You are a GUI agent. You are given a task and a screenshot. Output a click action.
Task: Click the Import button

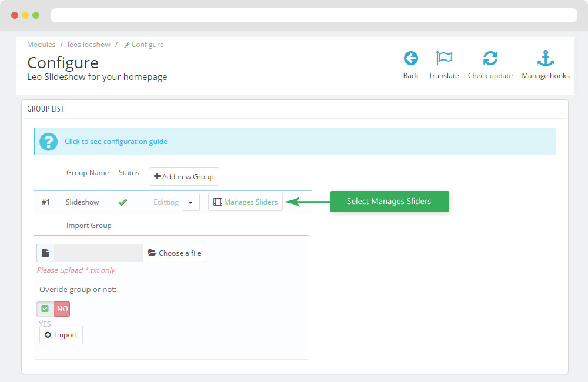pos(61,335)
